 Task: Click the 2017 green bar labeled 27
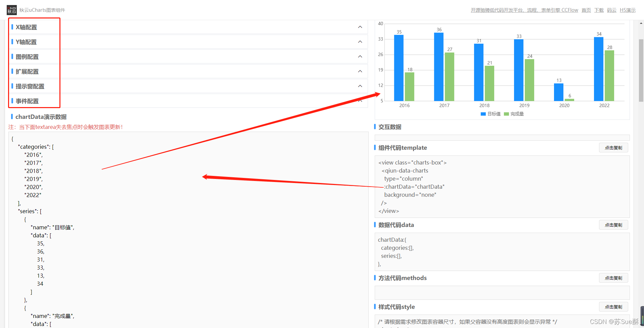coord(450,77)
